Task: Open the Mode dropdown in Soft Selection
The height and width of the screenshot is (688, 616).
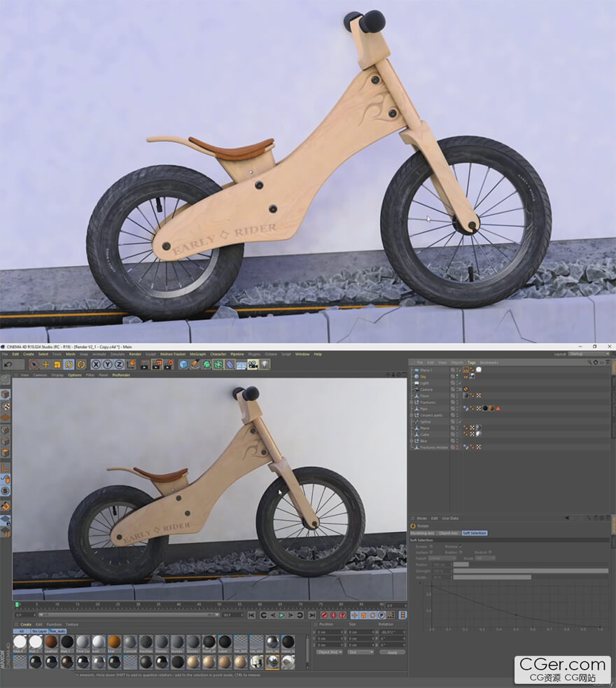Action: pos(485,559)
